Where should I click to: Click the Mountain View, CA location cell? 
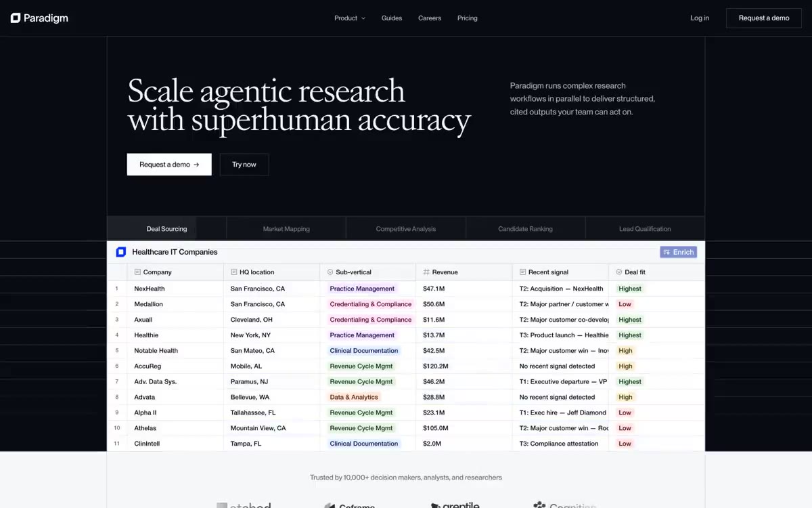pyautogui.click(x=271, y=428)
